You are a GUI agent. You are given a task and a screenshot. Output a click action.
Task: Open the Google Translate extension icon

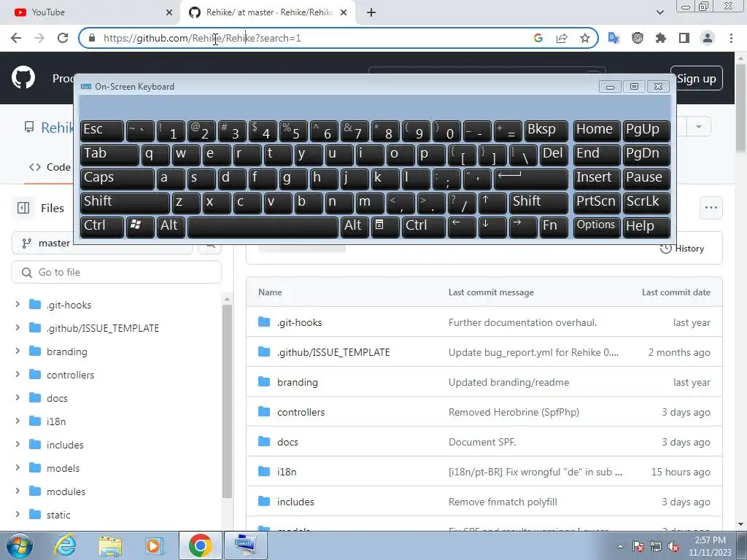point(614,38)
